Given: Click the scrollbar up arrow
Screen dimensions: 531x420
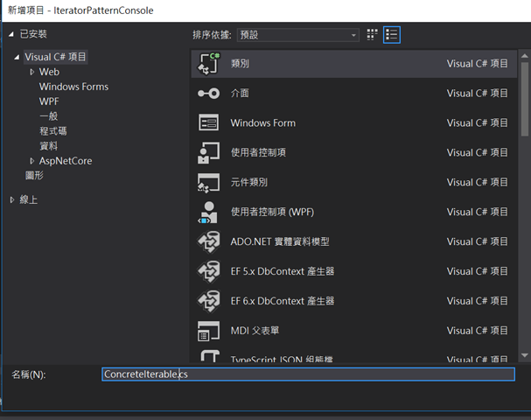Looking at the screenshot, I should (525, 56).
